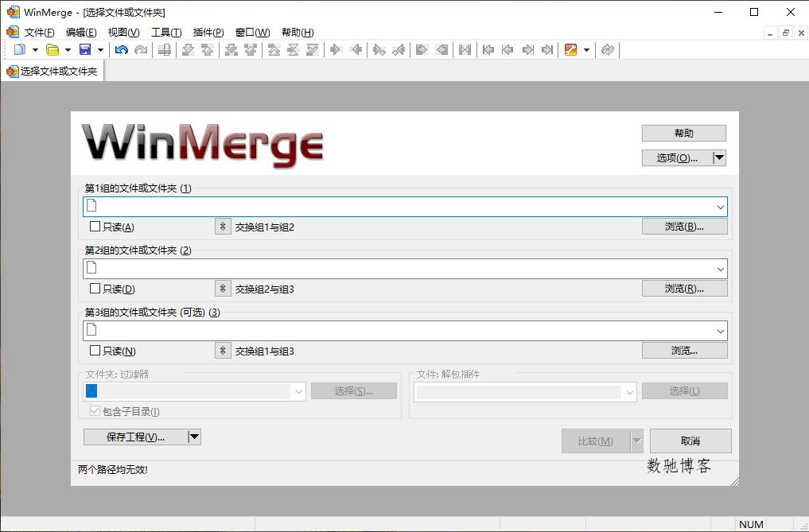Enable the 只读(N) checkbox for group 3
This screenshot has height=532, width=809.
(x=95, y=351)
